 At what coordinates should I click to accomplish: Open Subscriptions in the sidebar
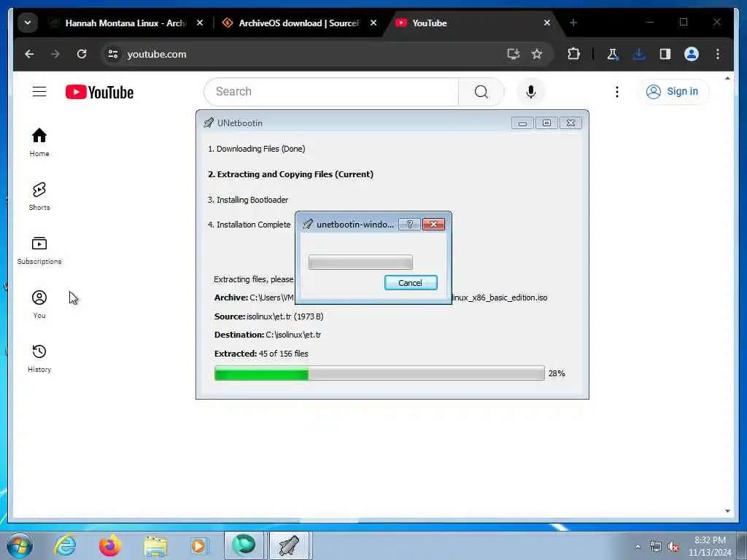39,251
